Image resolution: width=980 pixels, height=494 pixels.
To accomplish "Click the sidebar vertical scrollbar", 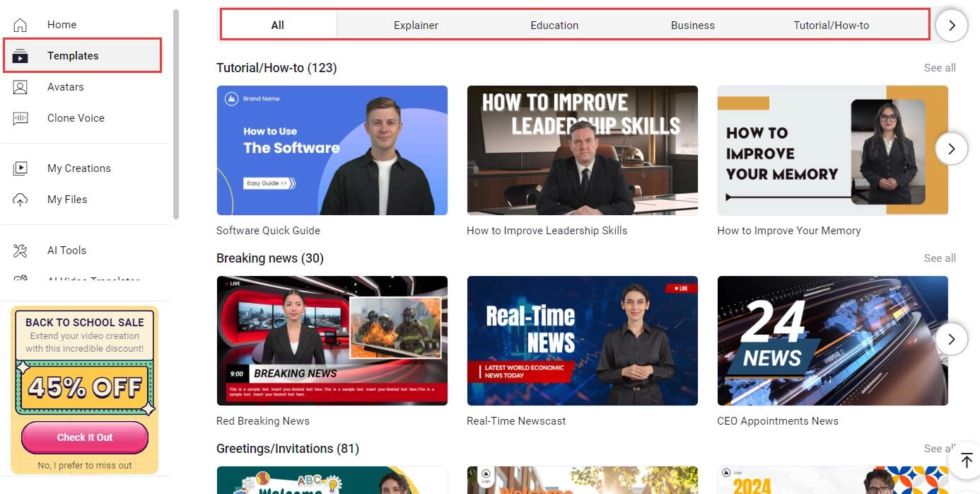I will tap(176, 113).
